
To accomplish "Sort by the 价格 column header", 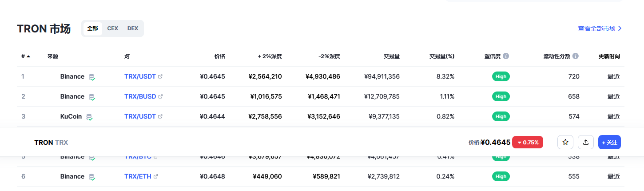I will (x=220, y=56).
